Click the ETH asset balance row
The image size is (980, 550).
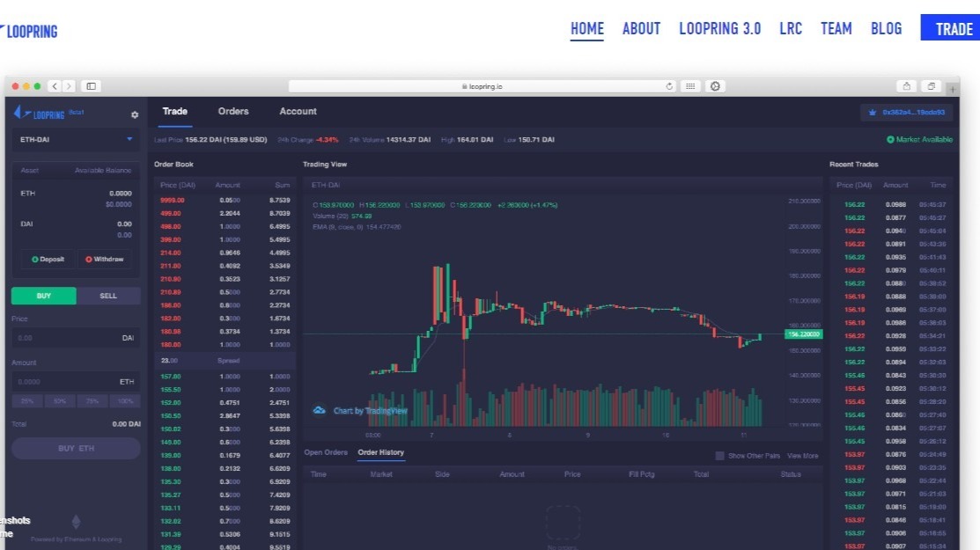click(76, 199)
